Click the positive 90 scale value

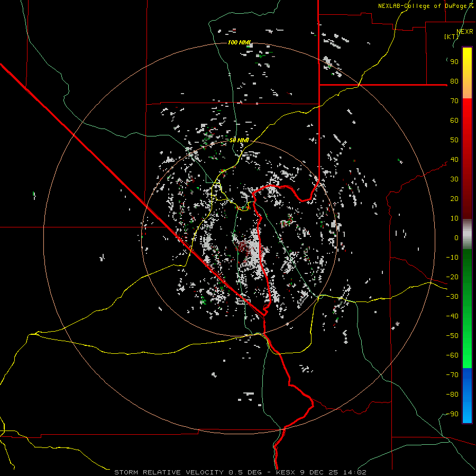(454, 62)
